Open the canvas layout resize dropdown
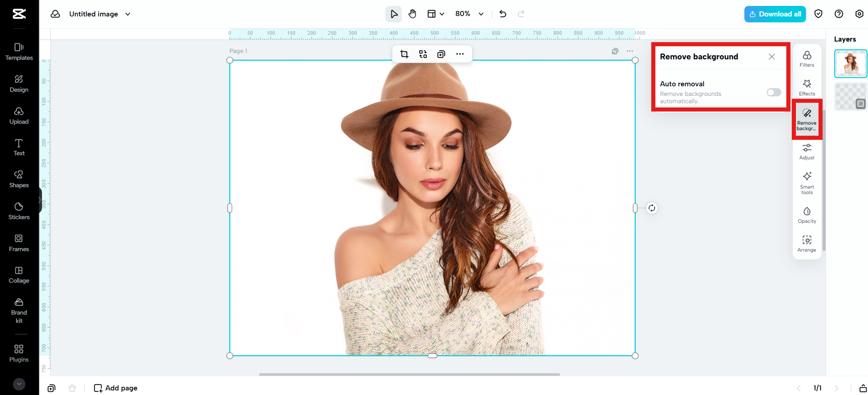 [x=436, y=14]
